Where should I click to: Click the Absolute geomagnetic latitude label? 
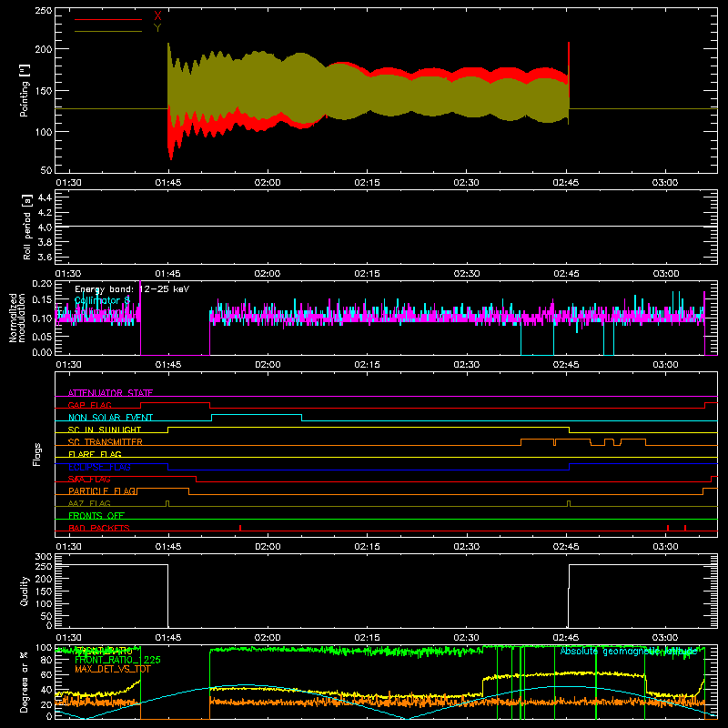point(629,651)
